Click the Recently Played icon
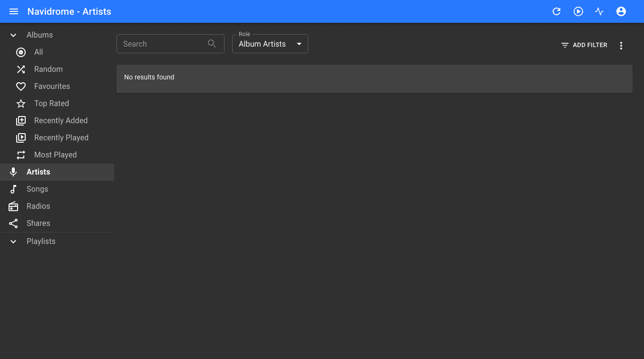The height and width of the screenshot is (359, 644). pyautogui.click(x=21, y=138)
